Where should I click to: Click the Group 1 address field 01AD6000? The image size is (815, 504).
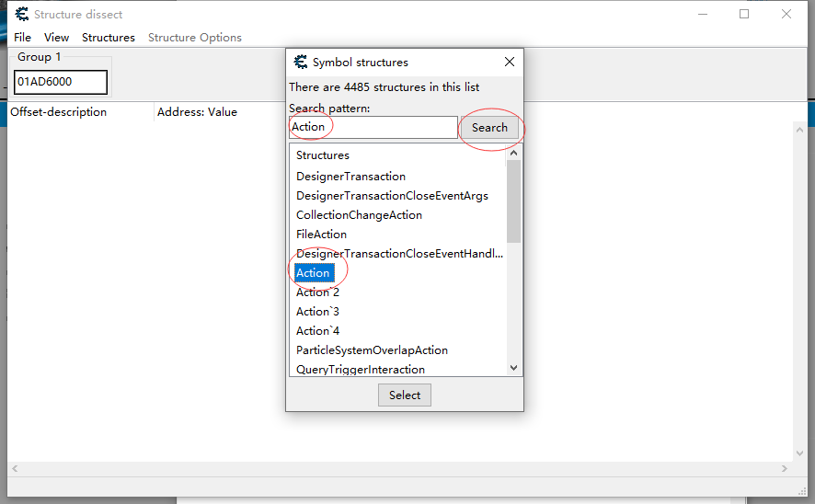tap(61, 82)
